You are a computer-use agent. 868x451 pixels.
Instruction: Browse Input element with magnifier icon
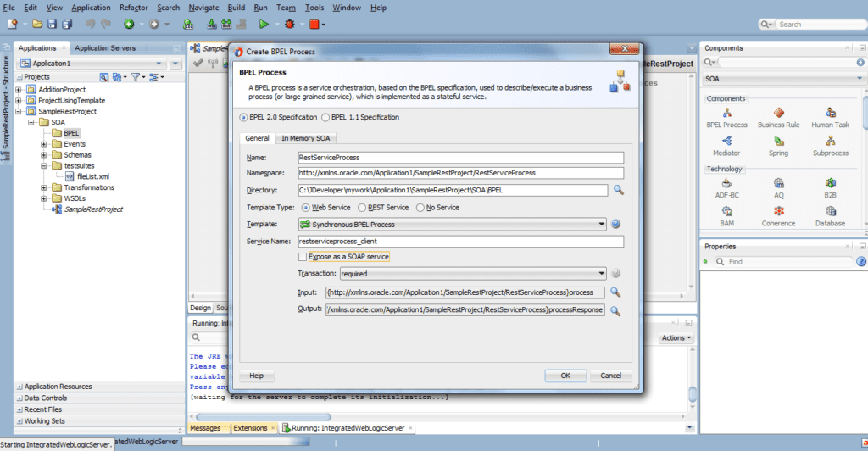click(615, 292)
